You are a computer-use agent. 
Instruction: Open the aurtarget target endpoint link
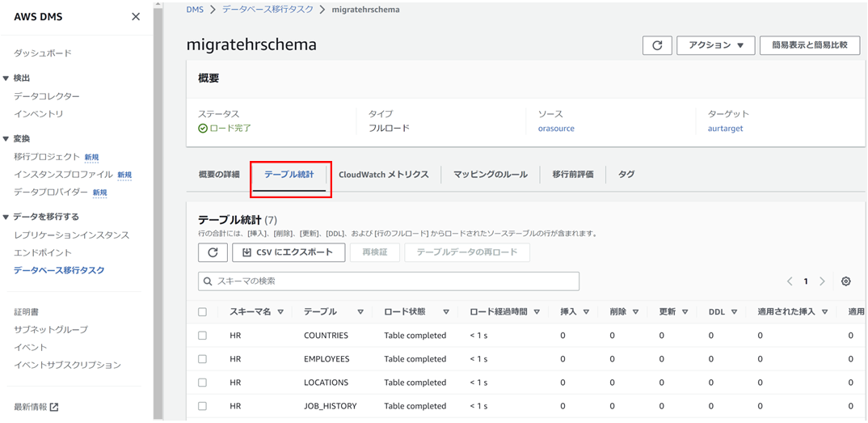point(725,129)
